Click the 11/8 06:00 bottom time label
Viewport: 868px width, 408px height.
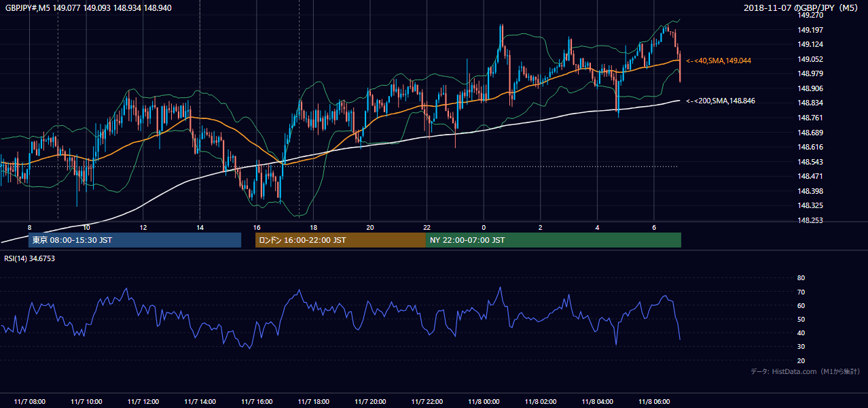coord(654,402)
